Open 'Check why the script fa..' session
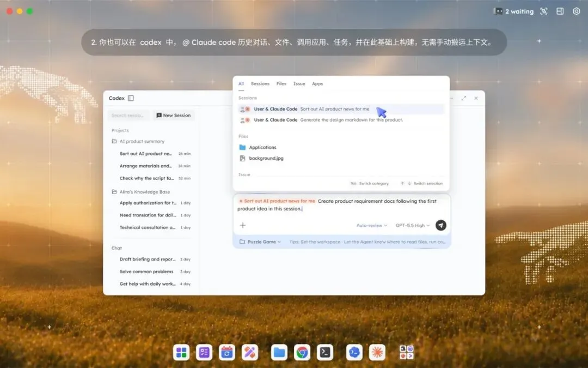 (155, 178)
